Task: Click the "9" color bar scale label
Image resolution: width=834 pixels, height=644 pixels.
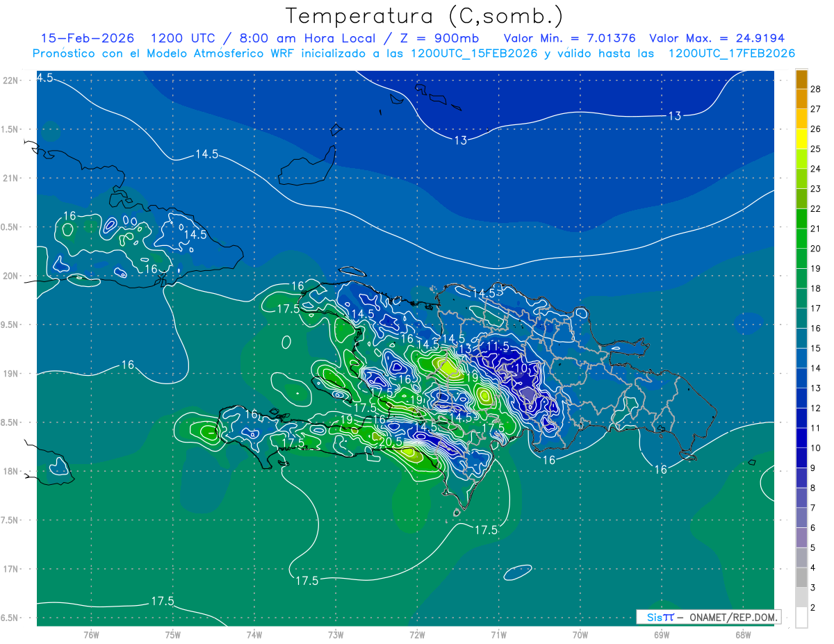Action: click(x=815, y=468)
